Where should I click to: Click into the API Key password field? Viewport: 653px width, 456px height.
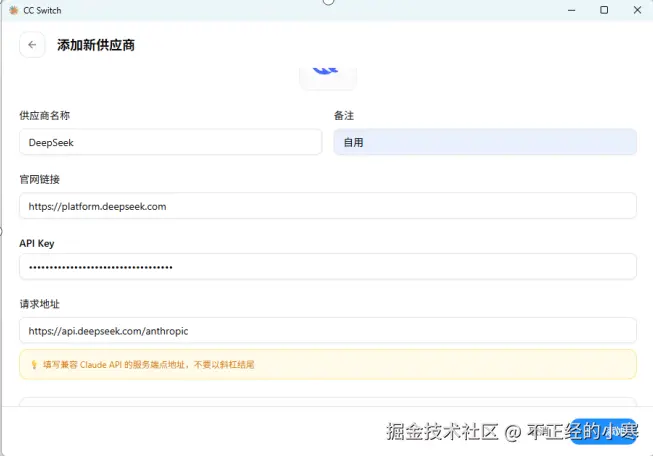(328, 267)
